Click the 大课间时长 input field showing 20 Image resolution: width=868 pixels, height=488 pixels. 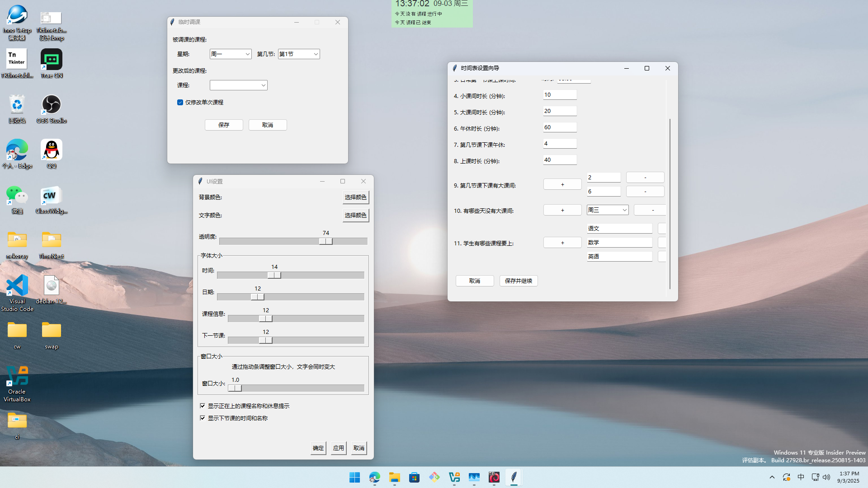click(x=560, y=111)
